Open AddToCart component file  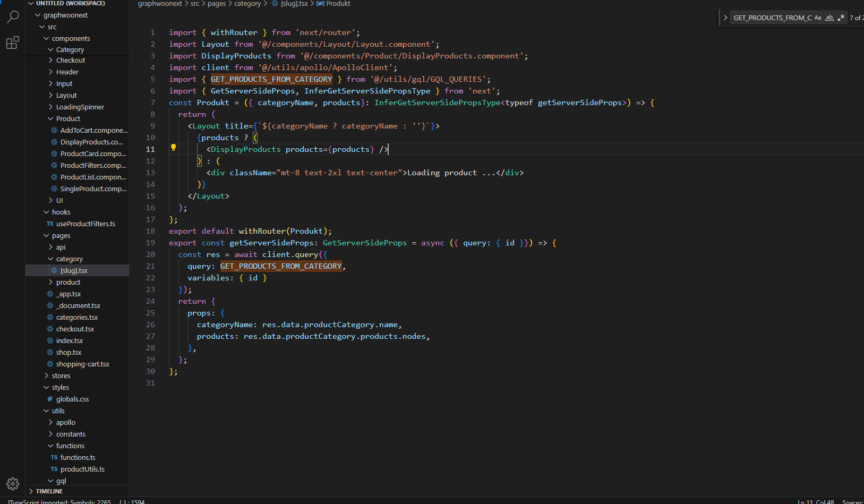coord(93,131)
